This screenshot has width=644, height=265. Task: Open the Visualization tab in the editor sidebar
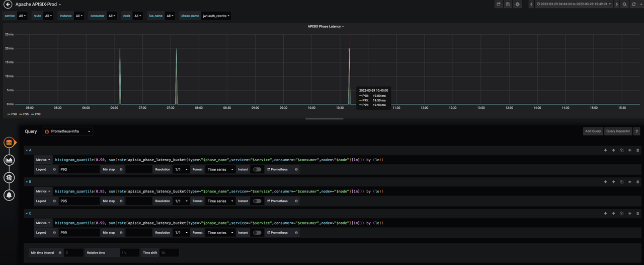click(x=9, y=160)
